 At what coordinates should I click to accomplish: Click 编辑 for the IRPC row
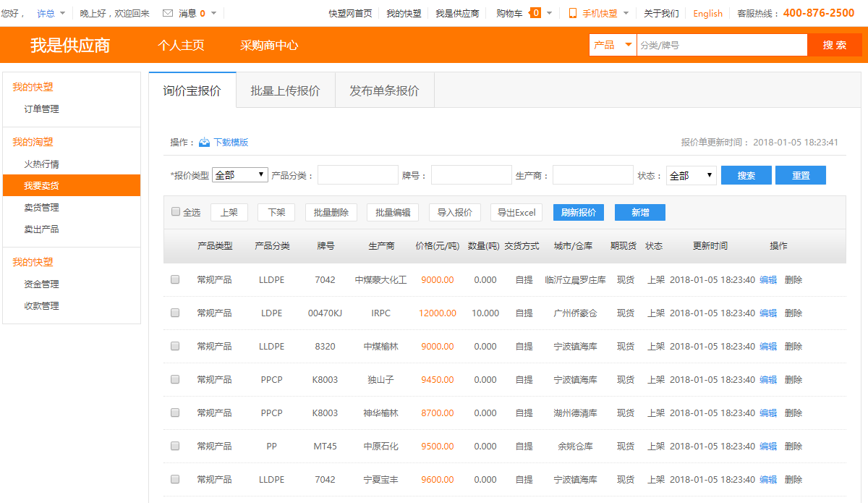[x=767, y=313]
